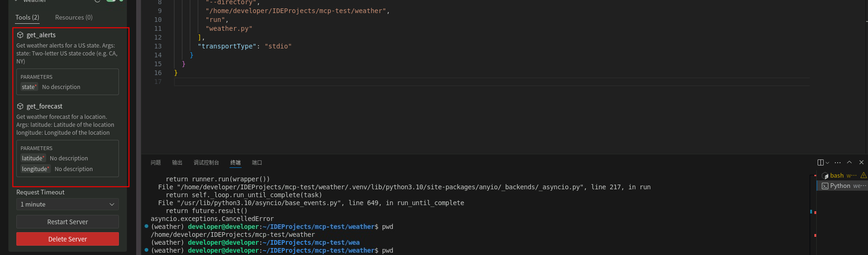Click the split terminal icon
The image size is (868, 255).
click(820, 163)
